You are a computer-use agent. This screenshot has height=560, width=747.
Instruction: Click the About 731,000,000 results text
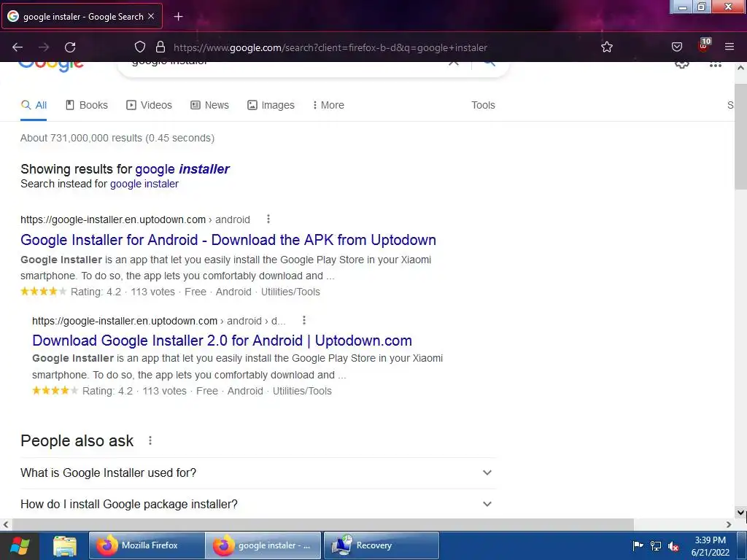[117, 138]
